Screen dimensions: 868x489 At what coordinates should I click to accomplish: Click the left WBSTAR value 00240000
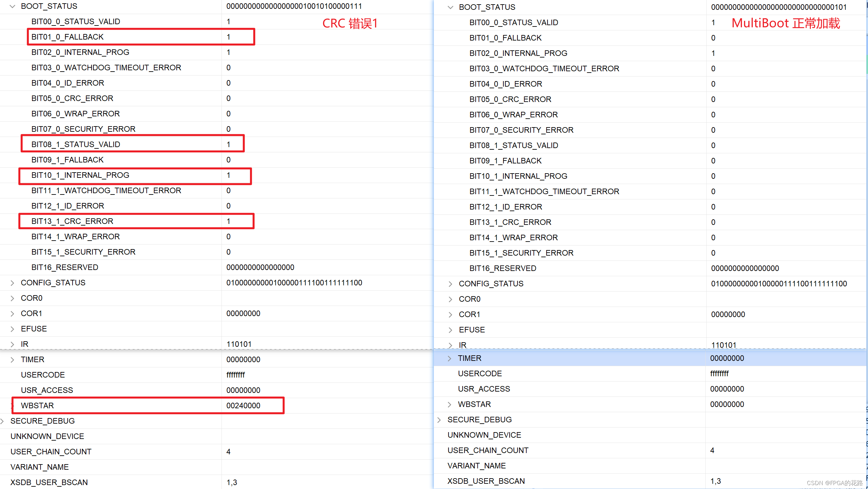click(x=243, y=406)
